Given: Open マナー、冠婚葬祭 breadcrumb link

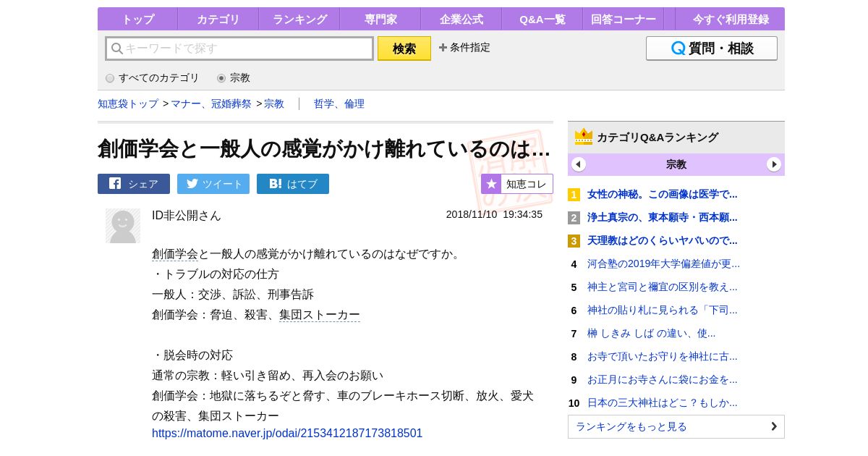Looking at the screenshot, I should [x=210, y=104].
